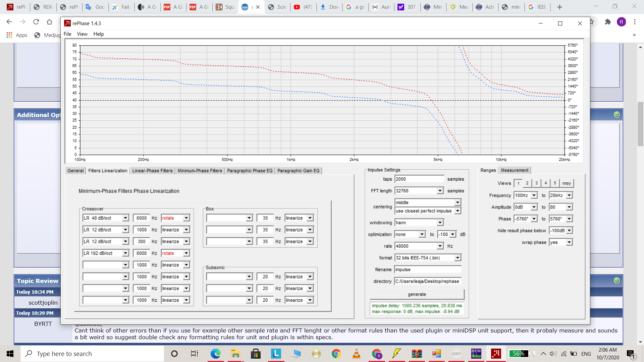Screen dimensions: 644x362
Task: Open Microsoft Edge from taskbar
Action: click(215, 354)
